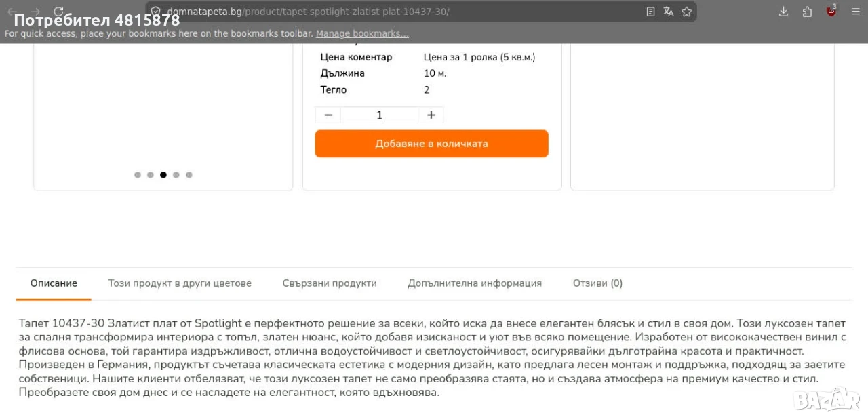Viewport: 868px width, 419px height.
Task: Select the last image carousel dot
Action: [189, 175]
